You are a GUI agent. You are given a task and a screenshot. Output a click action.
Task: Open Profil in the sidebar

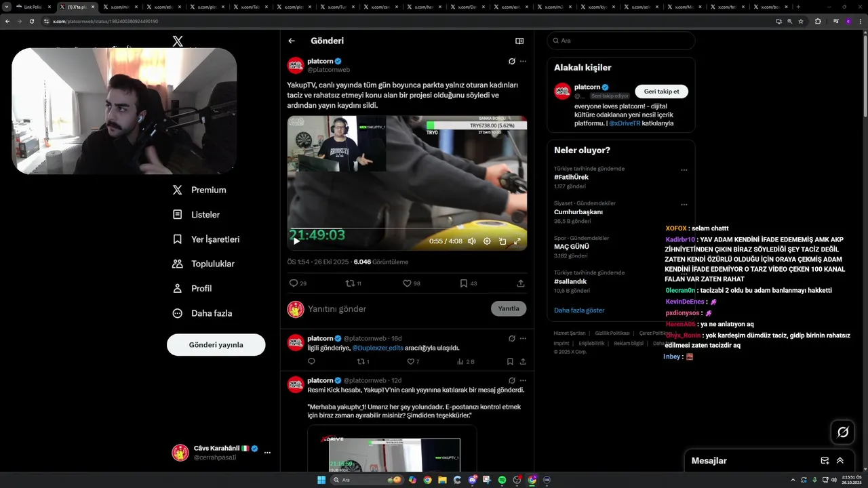(x=192, y=289)
